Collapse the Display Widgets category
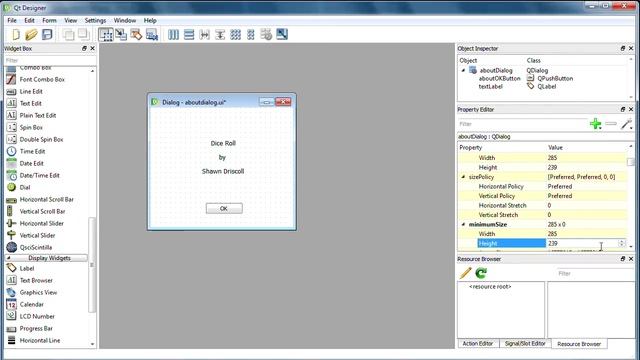The image size is (640, 360). 9,258
